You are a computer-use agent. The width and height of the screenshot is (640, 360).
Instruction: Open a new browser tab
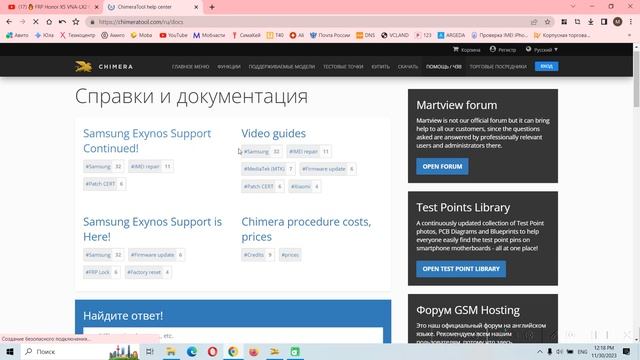click(x=212, y=7)
